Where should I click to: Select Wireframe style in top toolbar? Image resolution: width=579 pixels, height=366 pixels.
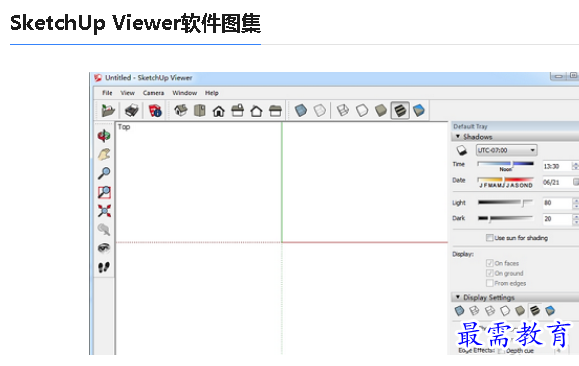(343, 110)
